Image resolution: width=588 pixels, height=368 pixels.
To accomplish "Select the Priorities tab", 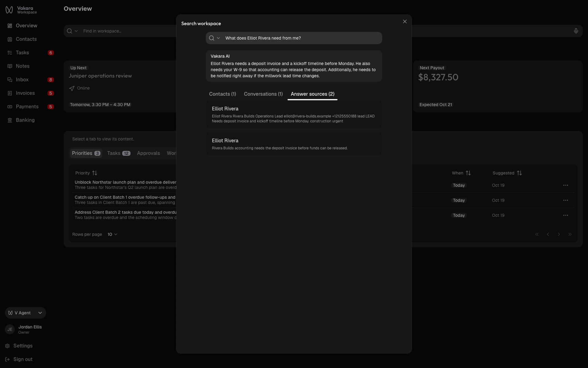I will pyautogui.click(x=86, y=153).
